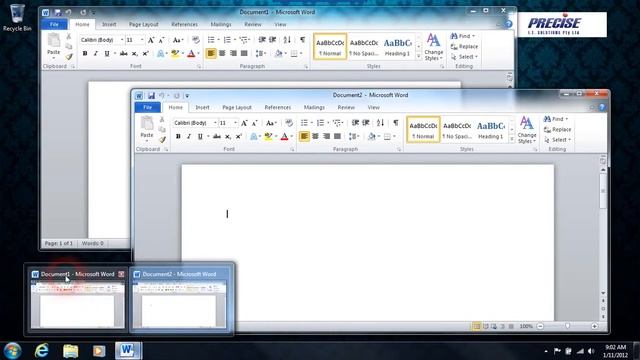The image size is (640, 360).
Task: Click Numbering list icon in Document2
Action: (x=320, y=122)
